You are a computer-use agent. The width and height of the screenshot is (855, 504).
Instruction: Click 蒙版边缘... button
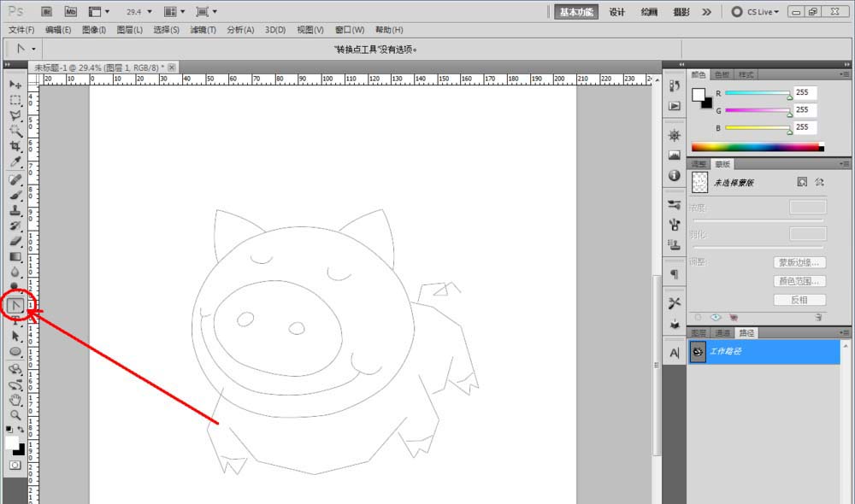pyautogui.click(x=799, y=262)
